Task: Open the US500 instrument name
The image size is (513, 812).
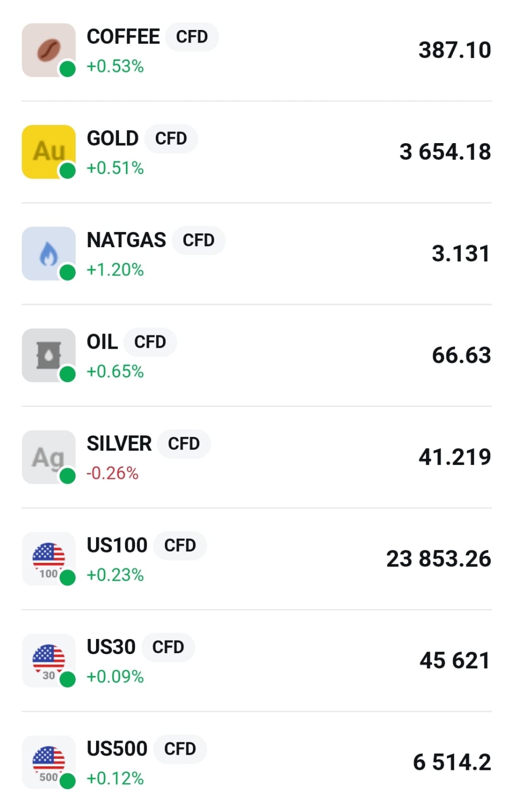Action: click(117, 749)
